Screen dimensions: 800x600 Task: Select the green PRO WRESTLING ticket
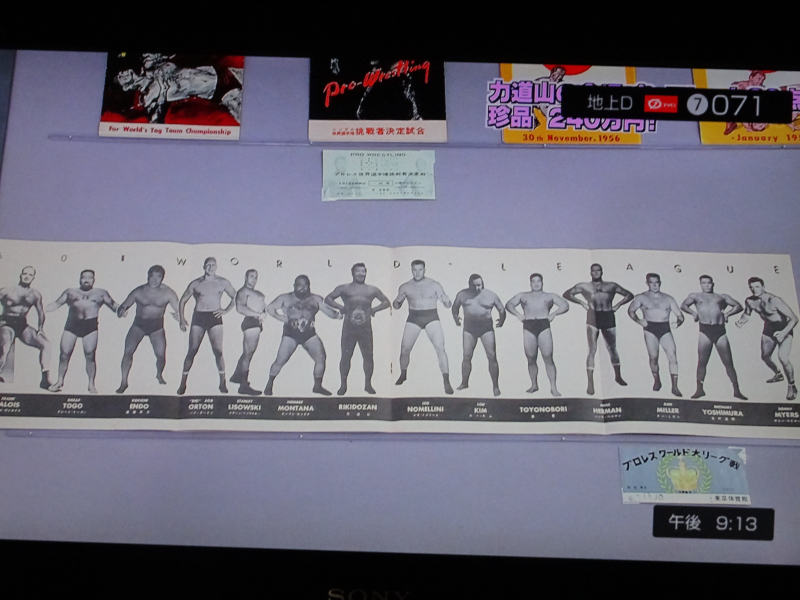tap(378, 175)
